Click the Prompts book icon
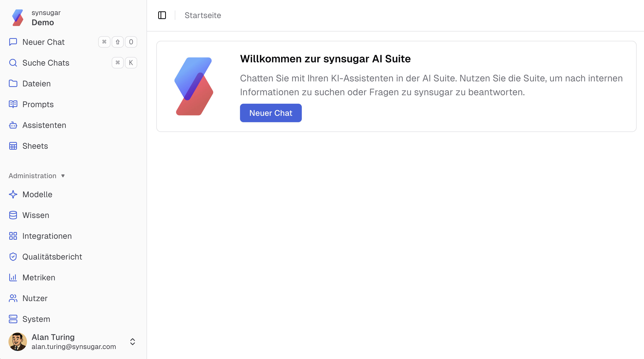 click(x=13, y=104)
